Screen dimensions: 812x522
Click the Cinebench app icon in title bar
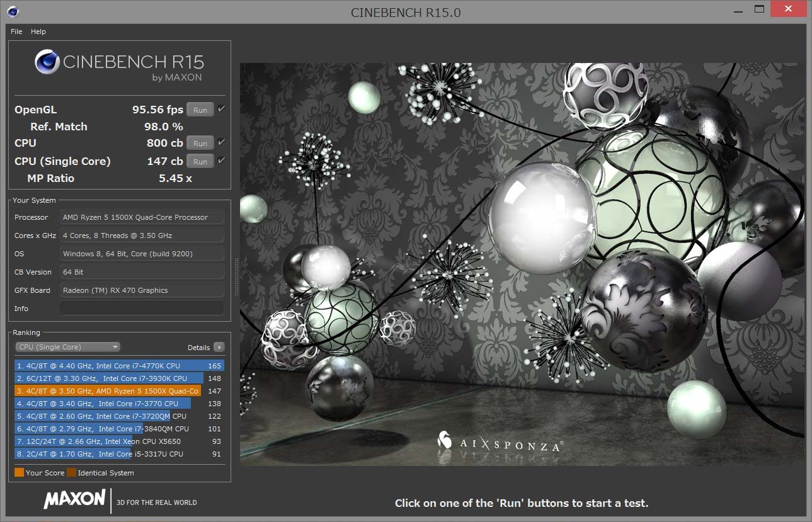(13, 11)
